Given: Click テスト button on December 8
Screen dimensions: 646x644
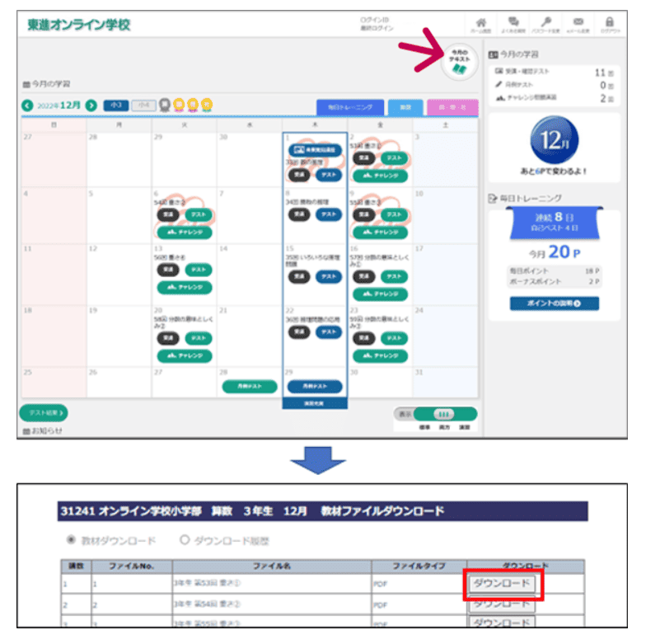Looking at the screenshot, I should click(329, 214).
